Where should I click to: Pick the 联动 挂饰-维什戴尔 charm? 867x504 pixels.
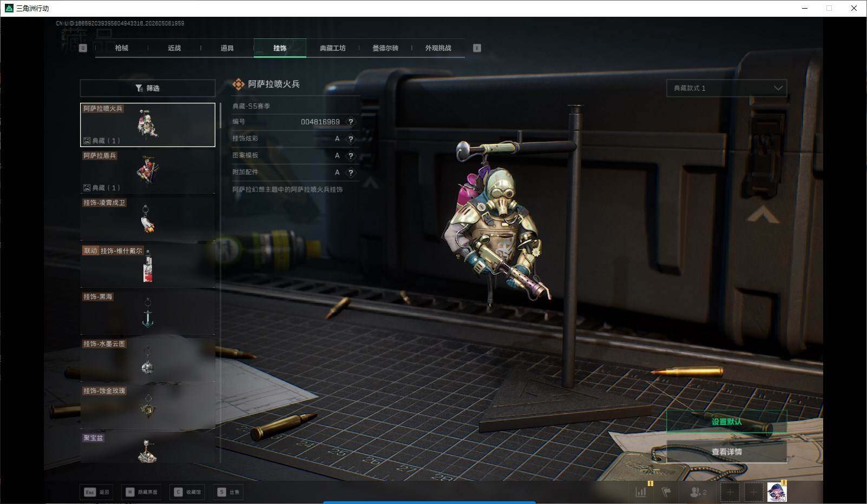(148, 266)
